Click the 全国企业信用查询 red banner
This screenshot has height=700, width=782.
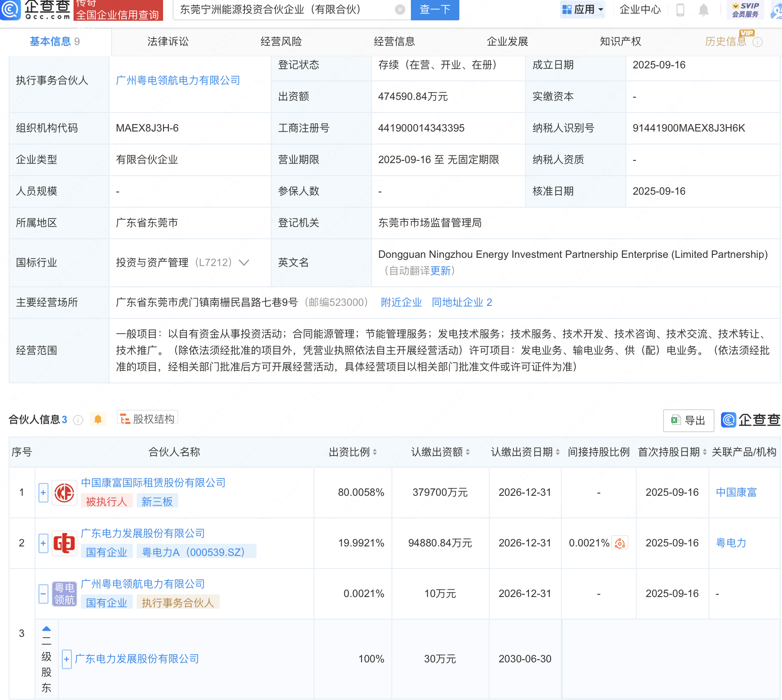point(118,10)
